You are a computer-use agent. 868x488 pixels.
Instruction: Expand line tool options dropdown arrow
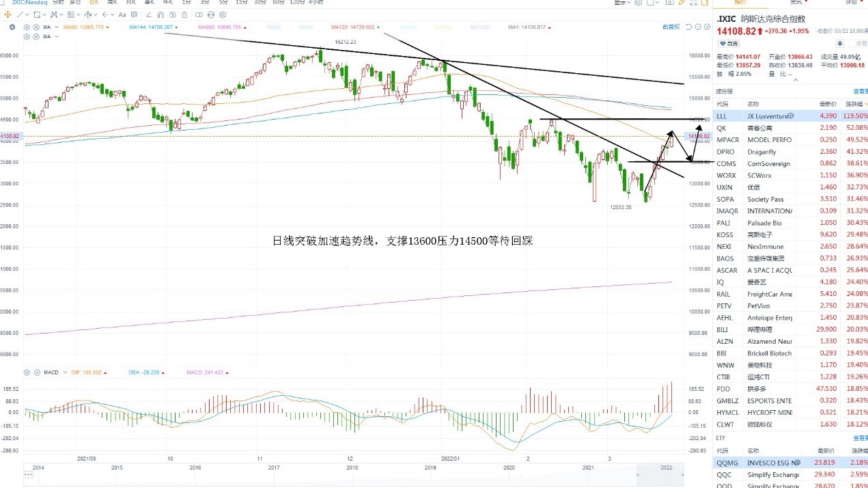pos(27,14)
